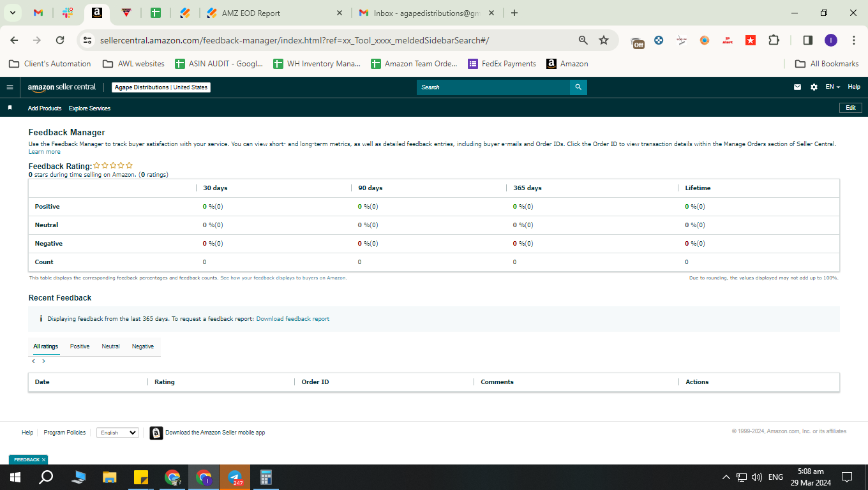Viewport: 868px width, 490px height.
Task: Open AWL websites bookmark folder
Action: click(133, 64)
